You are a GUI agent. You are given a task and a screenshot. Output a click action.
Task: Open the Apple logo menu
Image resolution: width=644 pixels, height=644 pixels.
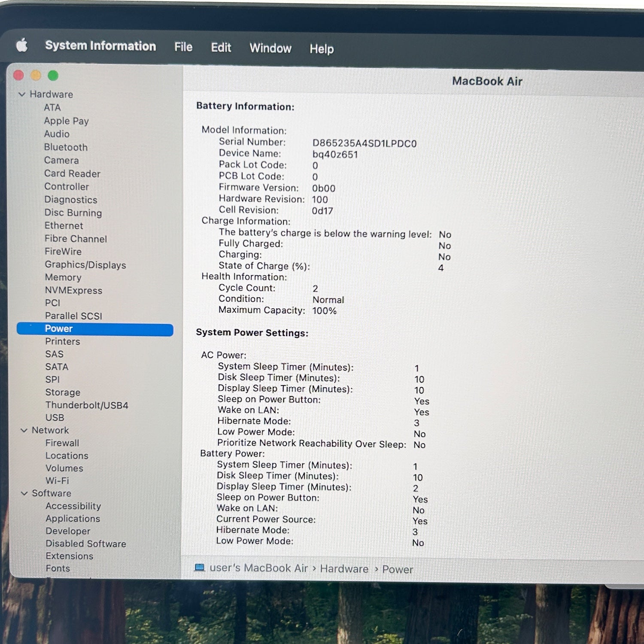point(22,45)
